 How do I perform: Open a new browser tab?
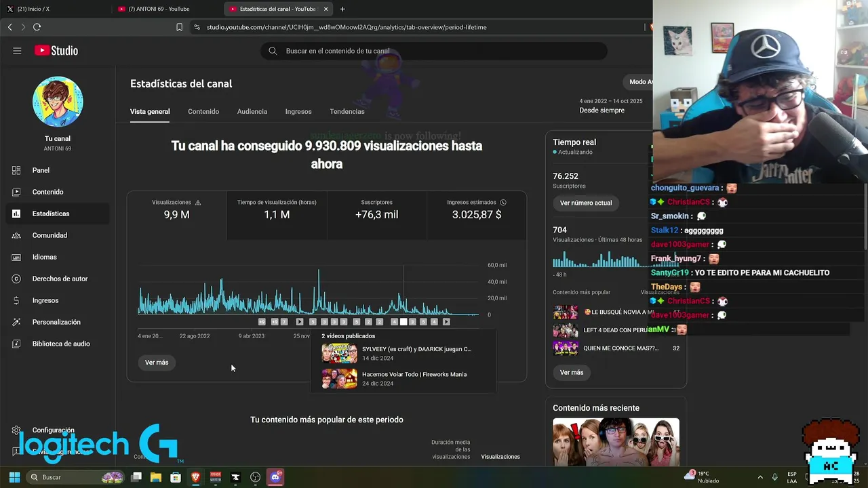[x=342, y=9]
